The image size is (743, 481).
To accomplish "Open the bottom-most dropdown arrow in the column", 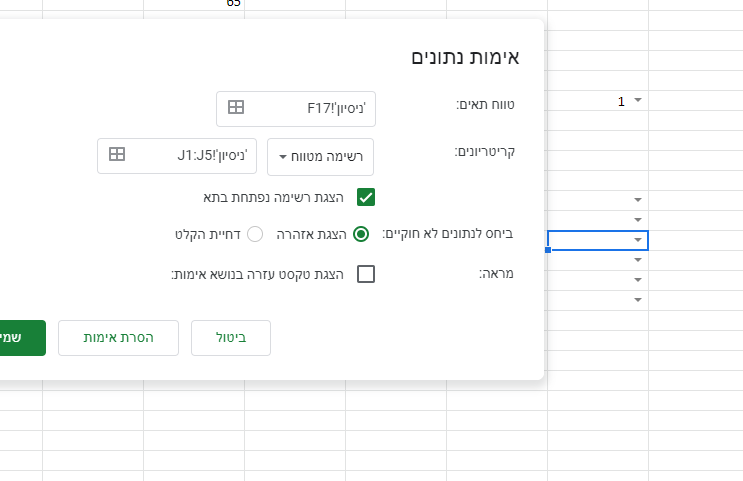I will [x=638, y=298].
